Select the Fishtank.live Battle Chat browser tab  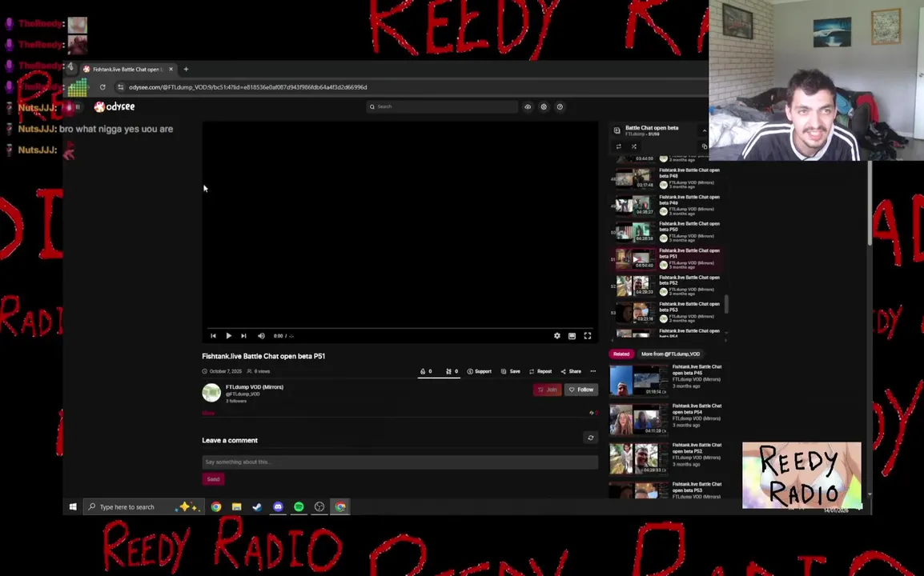(128, 69)
